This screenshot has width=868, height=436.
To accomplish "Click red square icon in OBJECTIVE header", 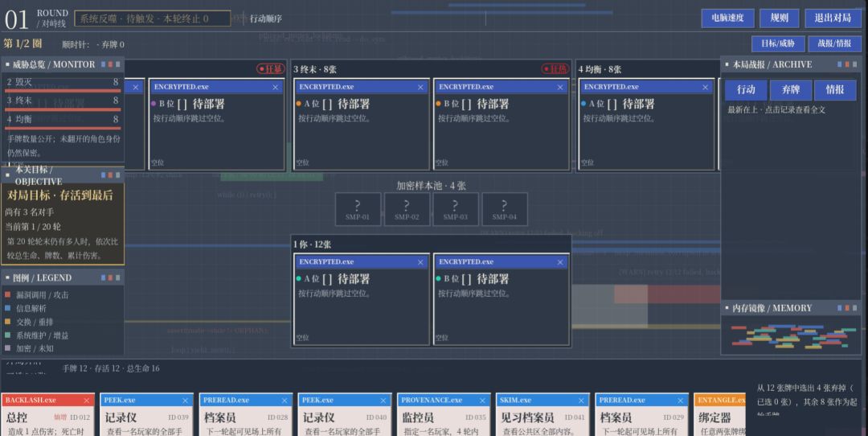I will click(x=110, y=175).
